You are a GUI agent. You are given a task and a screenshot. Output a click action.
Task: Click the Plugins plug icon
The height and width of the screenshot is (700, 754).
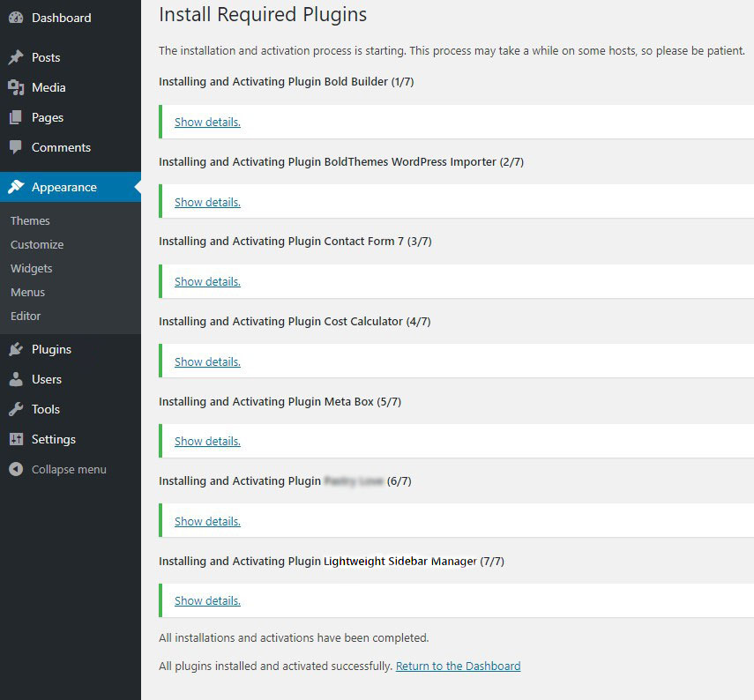pos(16,349)
